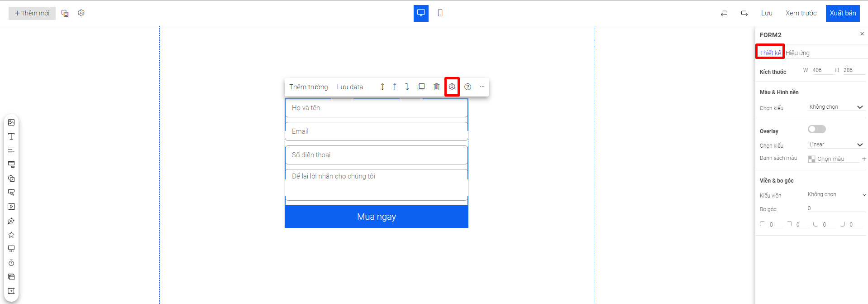
Task: Add a paragraph element from sidebar
Action: pyautogui.click(x=11, y=150)
